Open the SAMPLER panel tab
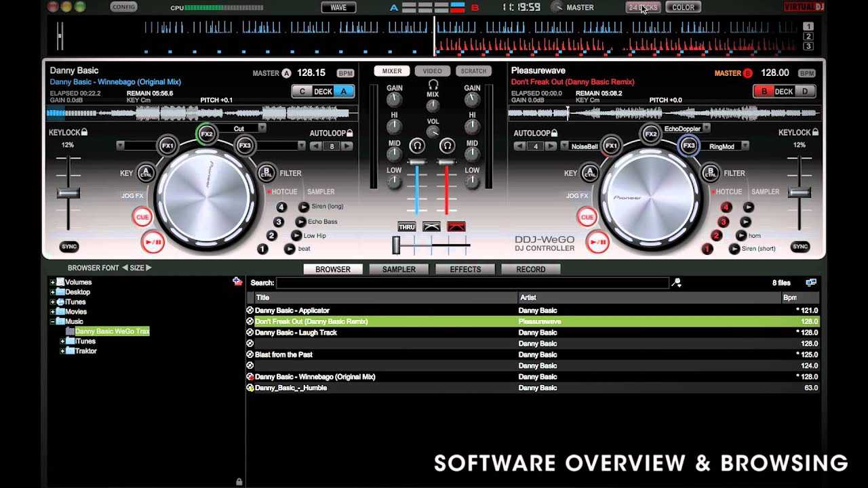868x488 pixels. pos(399,269)
